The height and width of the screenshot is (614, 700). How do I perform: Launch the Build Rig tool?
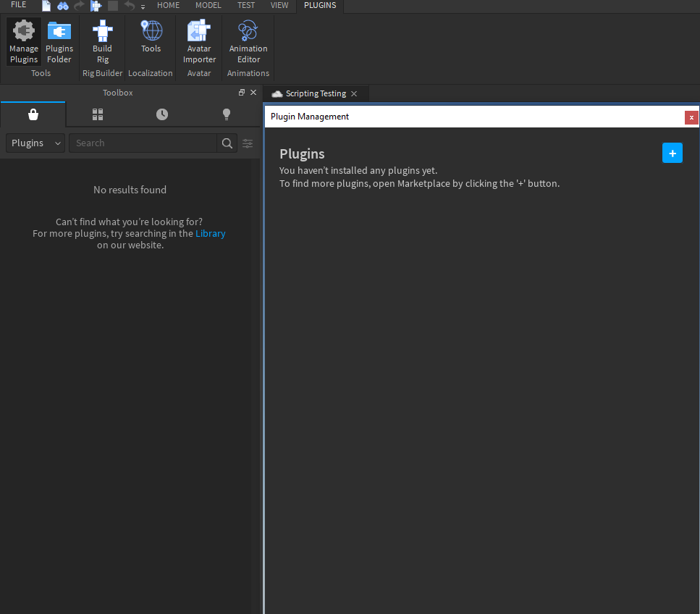[x=102, y=42]
